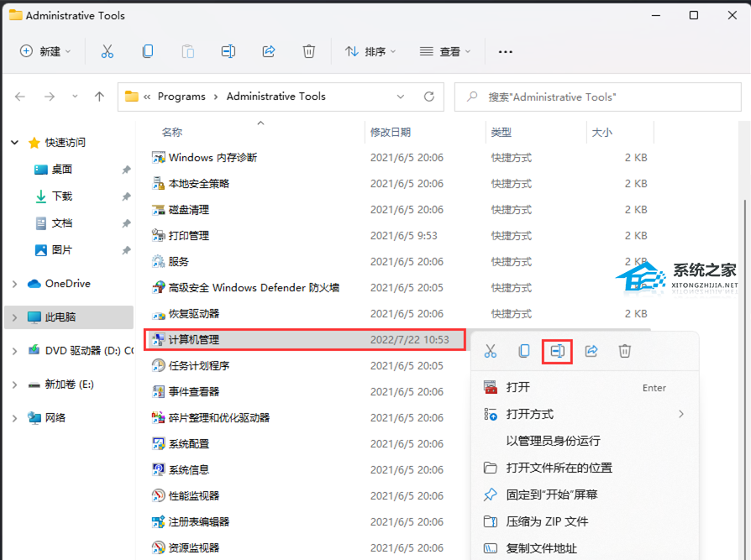Click the see-more ellipsis button in the toolbar

(505, 51)
